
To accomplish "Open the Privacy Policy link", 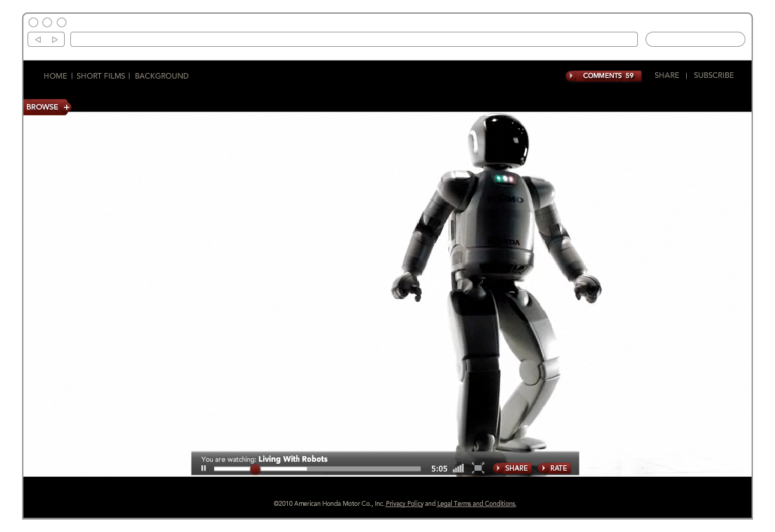I will pyautogui.click(x=404, y=503).
